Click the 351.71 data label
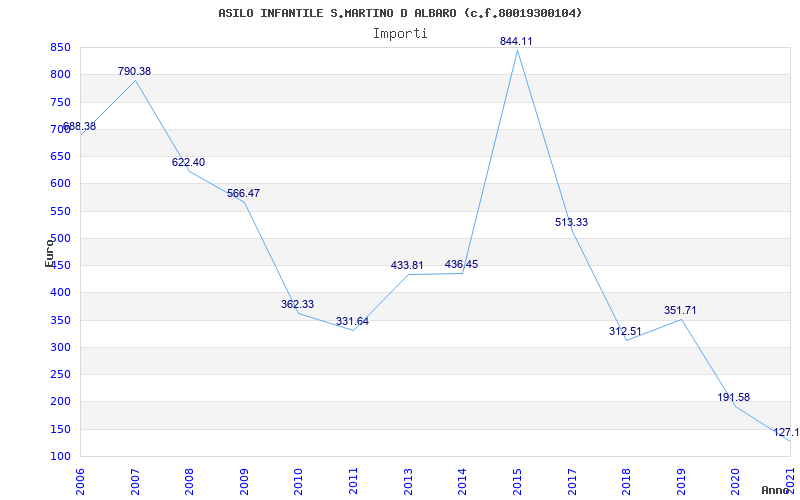800x500 pixels. 680,310
